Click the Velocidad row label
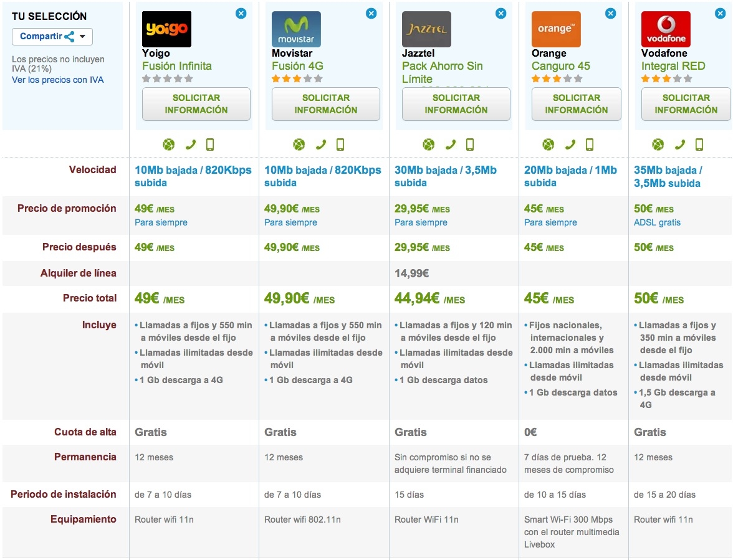 [92, 169]
